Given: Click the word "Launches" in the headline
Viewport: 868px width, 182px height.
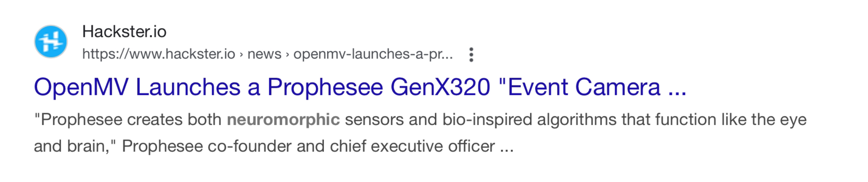Looking at the screenshot, I should coord(188,87).
